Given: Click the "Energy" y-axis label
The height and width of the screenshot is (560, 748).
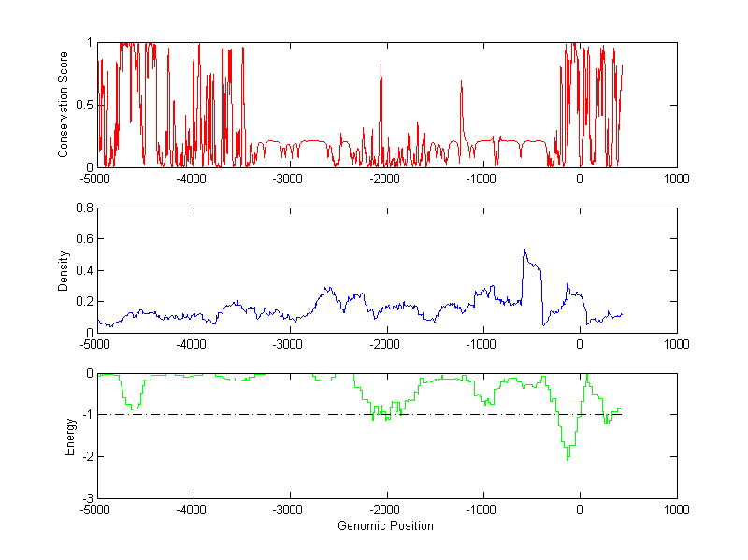Looking at the screenshot, I should pos(68,436).
